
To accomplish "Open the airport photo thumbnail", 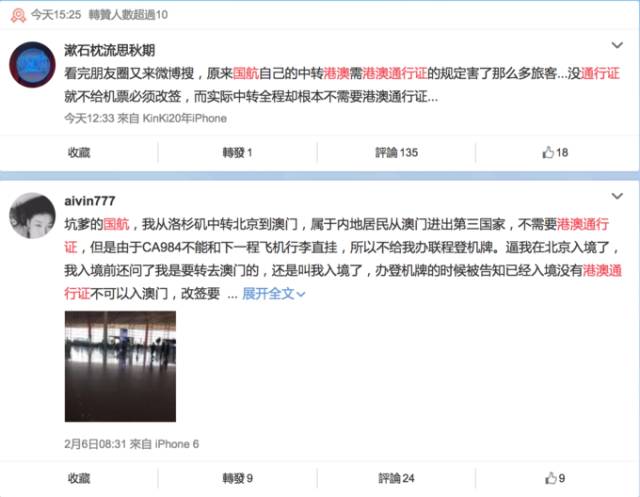I will coord(120,366).
